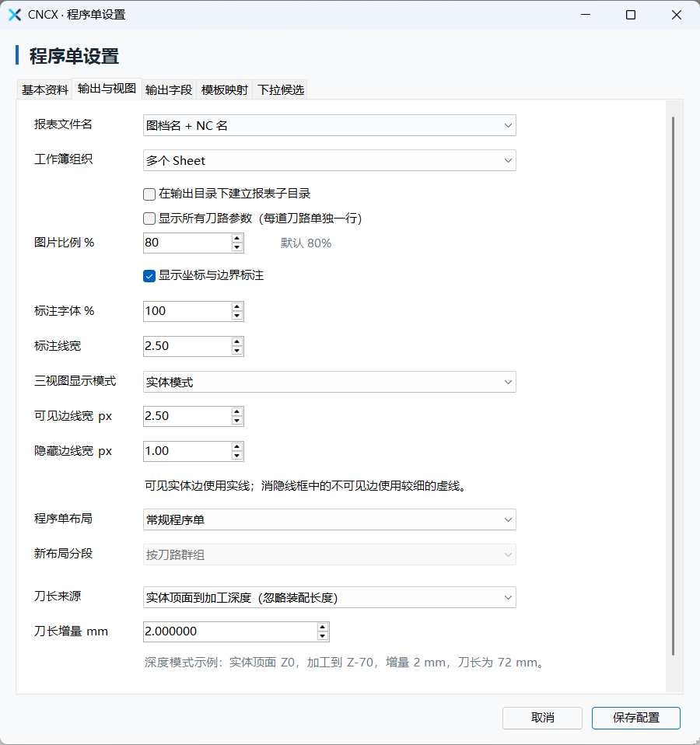Viewport: 700px width, 745px height.
Task: Click the CNCX app logo icon
Action: tap(15, 15)
